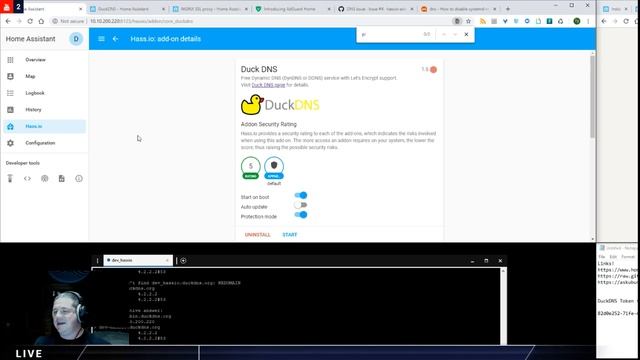Toggle the hamburger sidebar menu
Viewport: 640px width, 360px height.
click(x=101, y=39)
